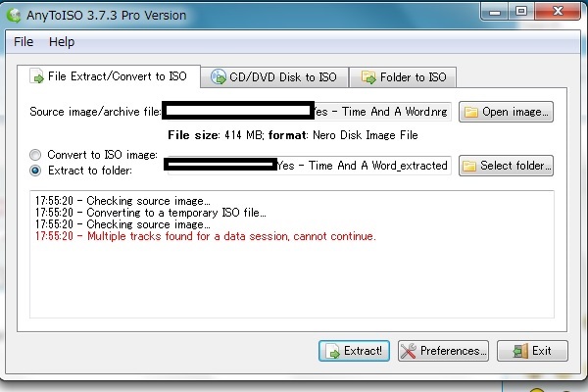Select the Convert to ISO image option
The height and width of the screenshot is (392, 588).
click(36, 155)
